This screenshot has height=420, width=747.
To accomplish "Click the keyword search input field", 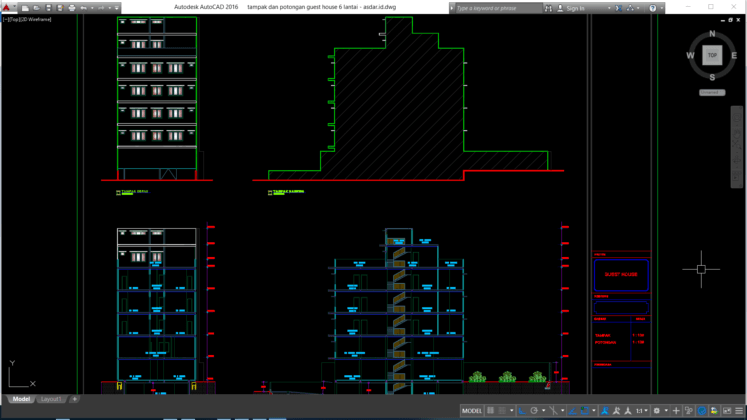I will [x=495, y=8].
